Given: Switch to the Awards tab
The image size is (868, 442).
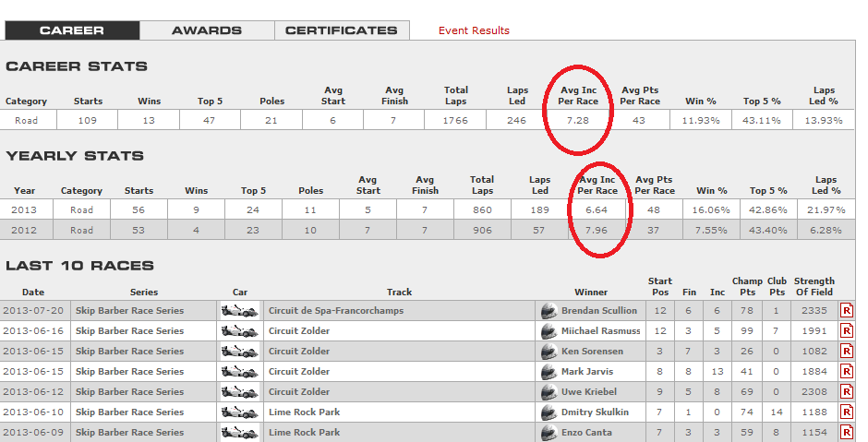Looking at the screenshot, I should pos(206,30).
